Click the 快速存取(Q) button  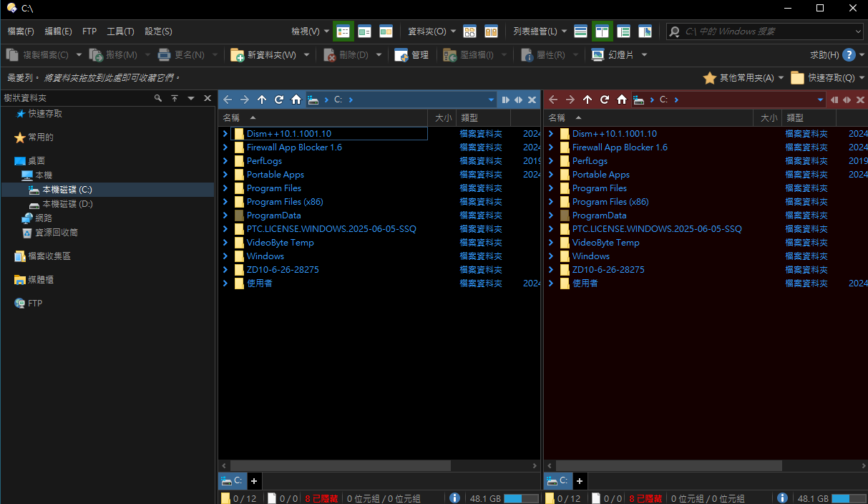(x=830, y=78)
